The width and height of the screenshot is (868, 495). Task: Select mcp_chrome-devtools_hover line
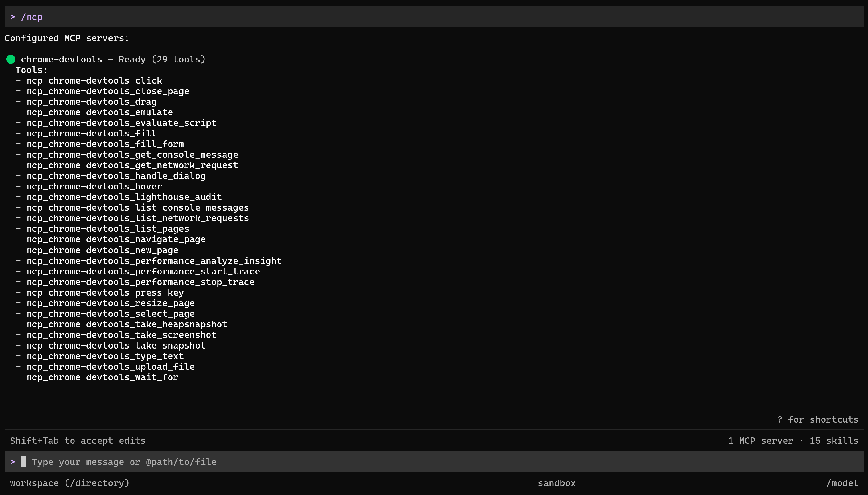pyautogui.click(x=94, y=186)
